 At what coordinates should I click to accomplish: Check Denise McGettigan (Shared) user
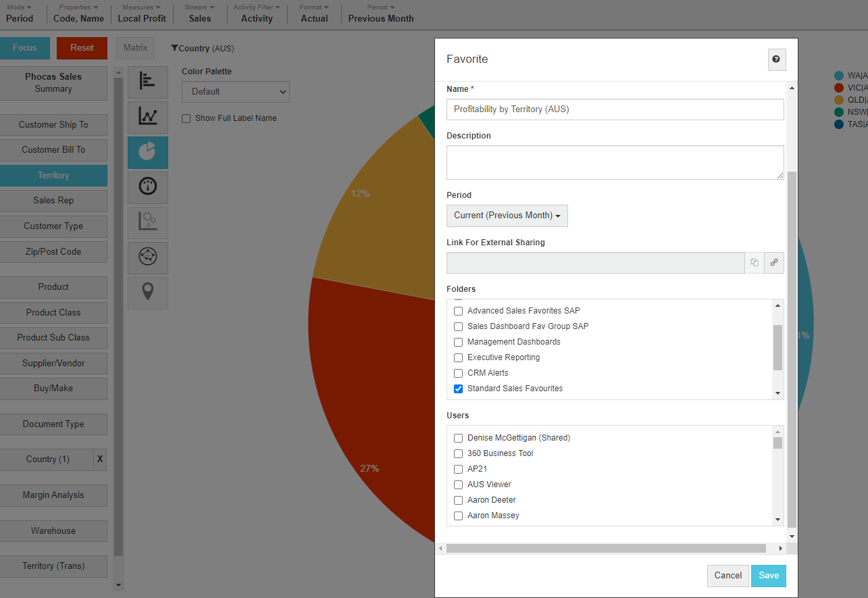[458, 438]
